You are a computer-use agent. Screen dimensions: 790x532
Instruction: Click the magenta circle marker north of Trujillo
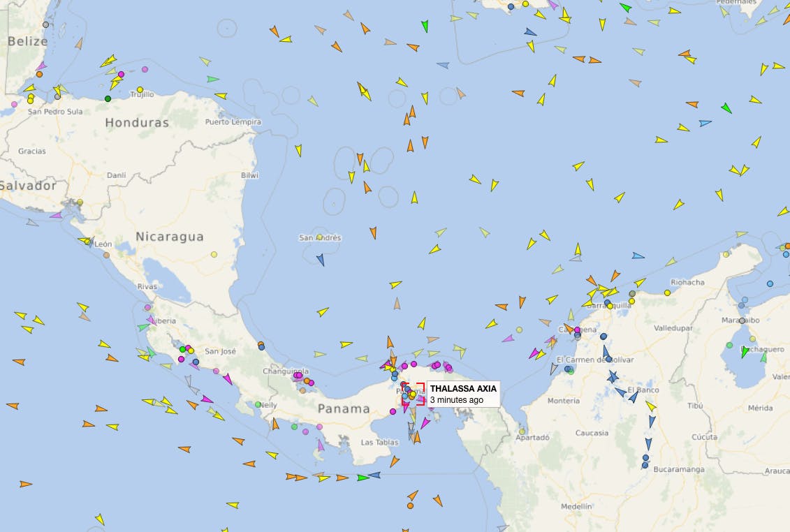[145, 70]
